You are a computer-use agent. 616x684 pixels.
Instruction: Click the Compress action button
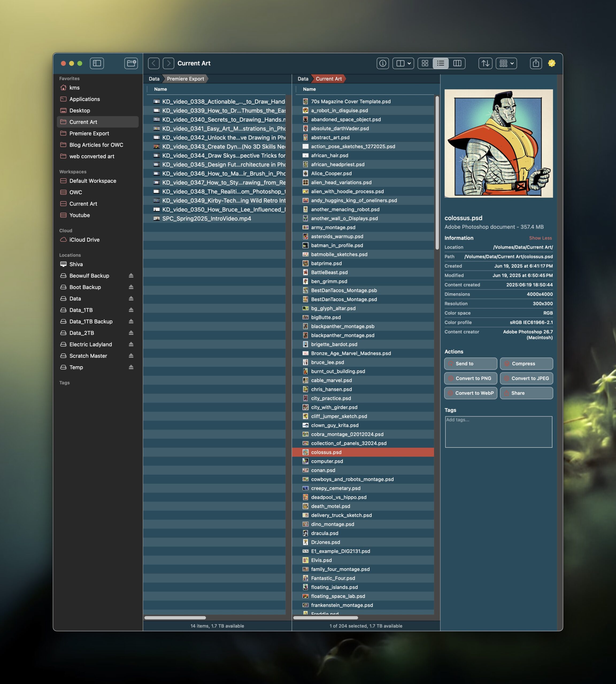[x=526, y=364]
